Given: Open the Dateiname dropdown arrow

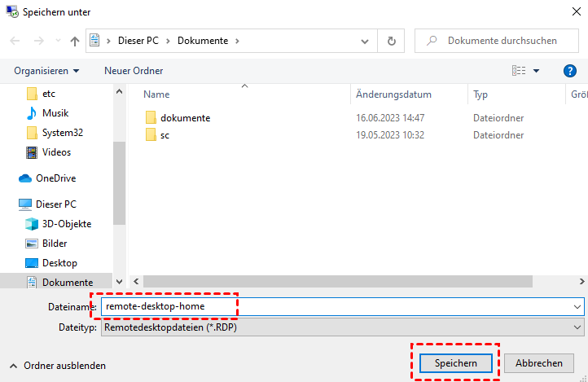Looking at the screenshot, I should (x=577, y=307).
